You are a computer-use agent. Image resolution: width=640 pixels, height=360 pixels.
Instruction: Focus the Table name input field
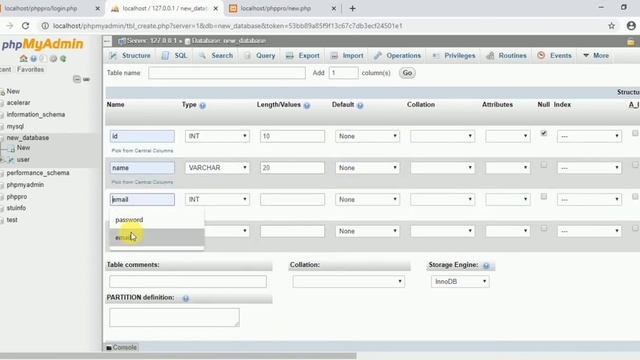pos(227,73)
